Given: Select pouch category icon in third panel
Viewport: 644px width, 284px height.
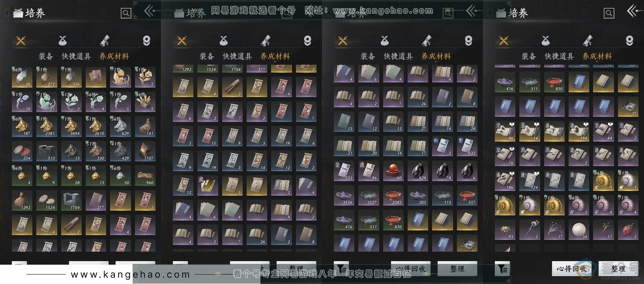Looking at the screenshot, I should (x=385, y=40).
